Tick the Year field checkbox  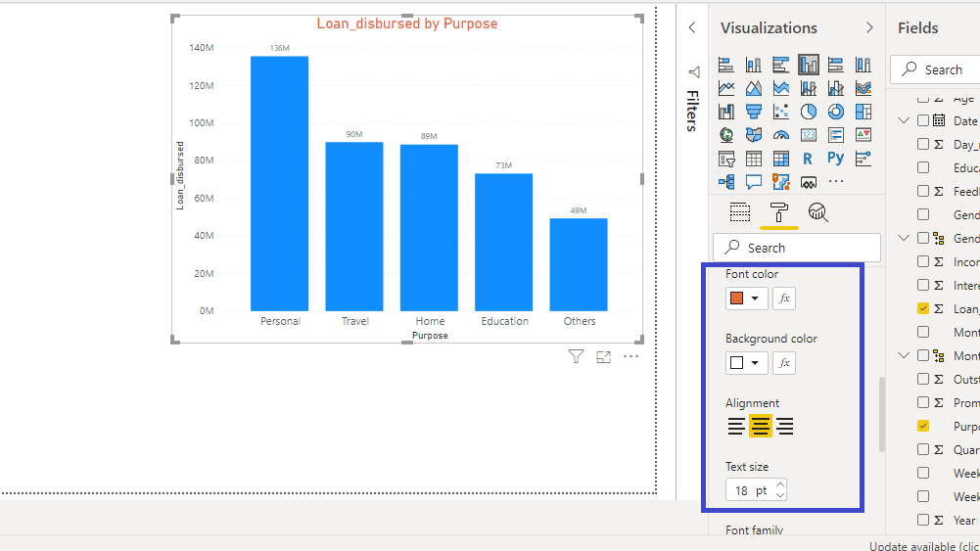(923, 520)
